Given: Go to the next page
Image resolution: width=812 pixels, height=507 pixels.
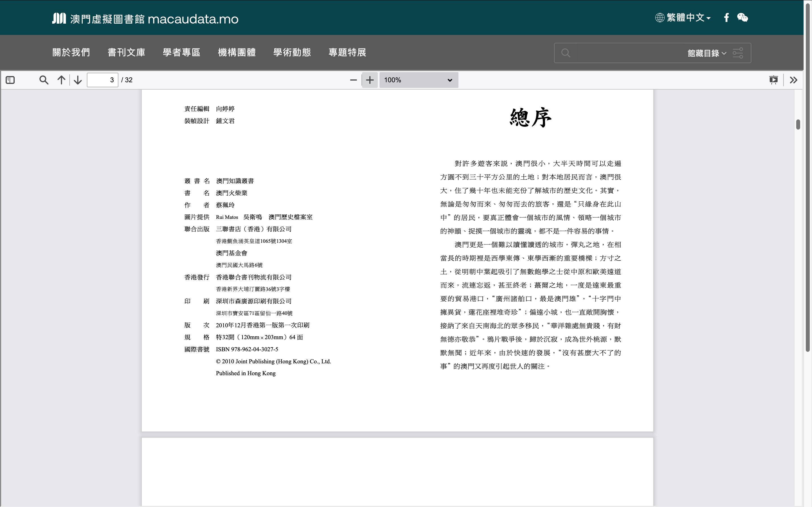Looking at the screenshot, I should coord(77,80).
